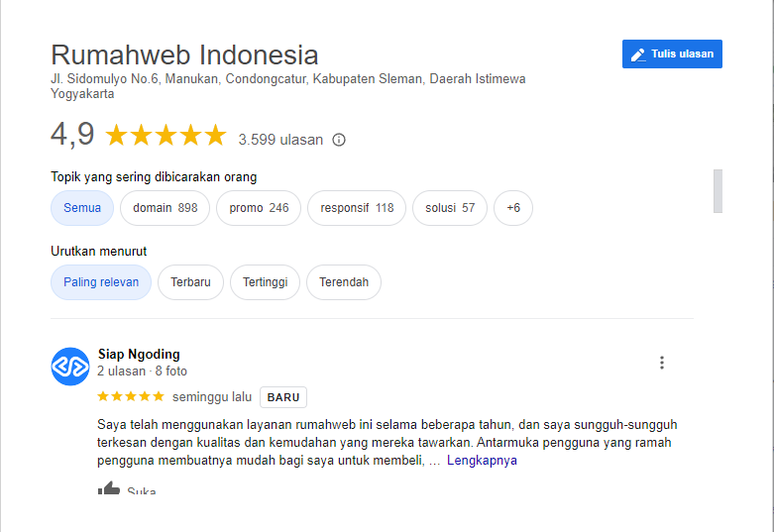Click the thumbs-up Suka icon
The height and width of the screenshot is (532, 774).
pyautogui.click(x=109, y=487)
